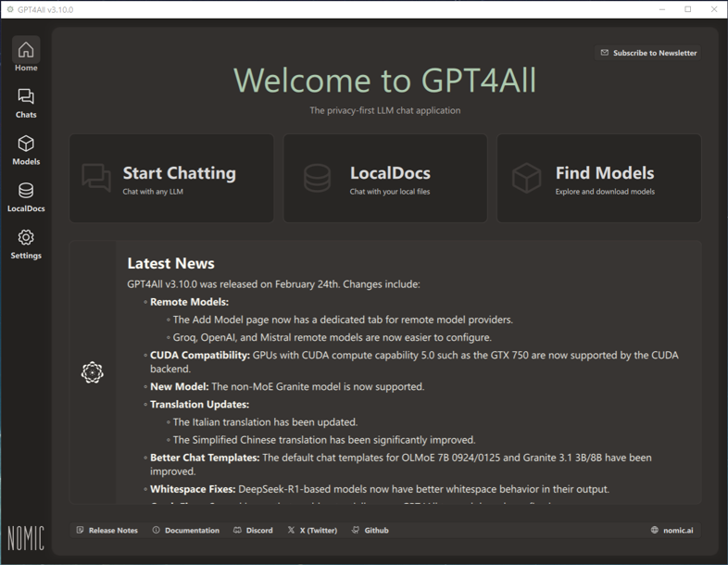Visit the Discord link

click(x=253, y=531)
